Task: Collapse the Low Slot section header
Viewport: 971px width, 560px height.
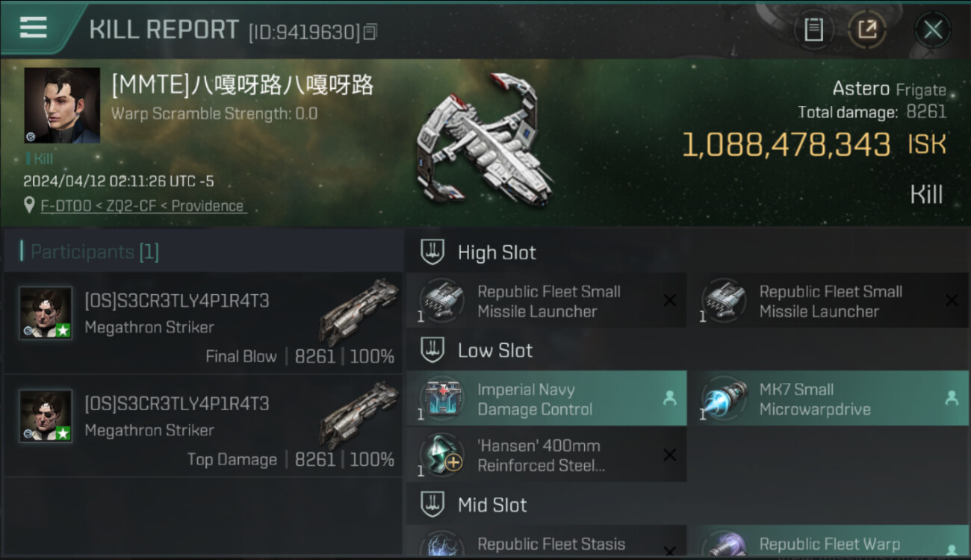Action: [687, 350]
